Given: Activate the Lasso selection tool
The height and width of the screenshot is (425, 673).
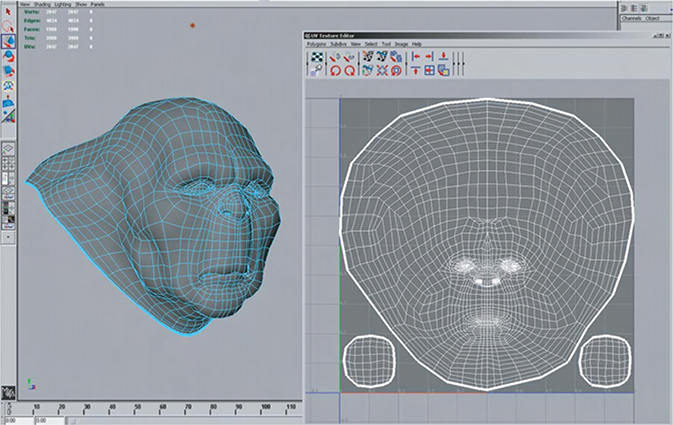Looking at the screenshot, I should tap(7, 27).
